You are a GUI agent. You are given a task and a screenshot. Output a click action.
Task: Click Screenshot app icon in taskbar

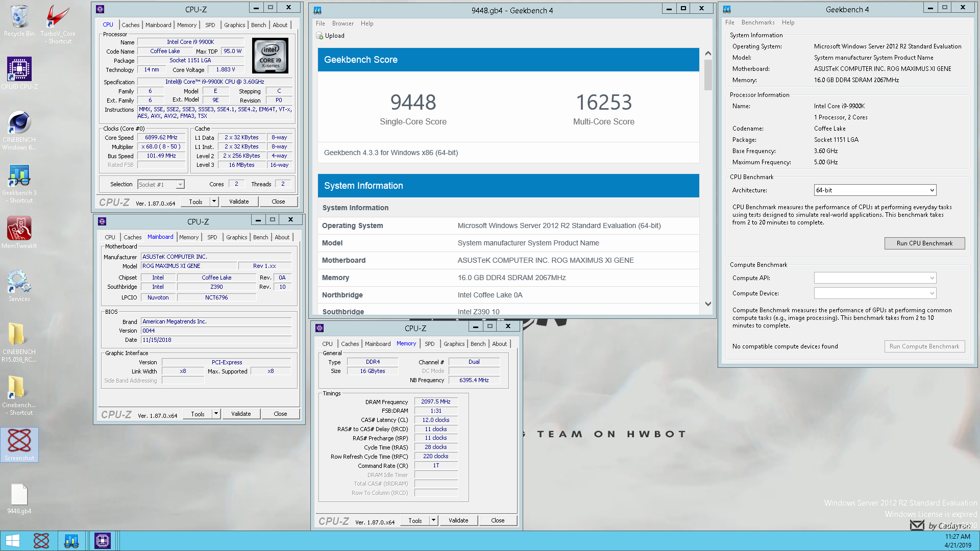pyautogui.click(x=41, y=541)
